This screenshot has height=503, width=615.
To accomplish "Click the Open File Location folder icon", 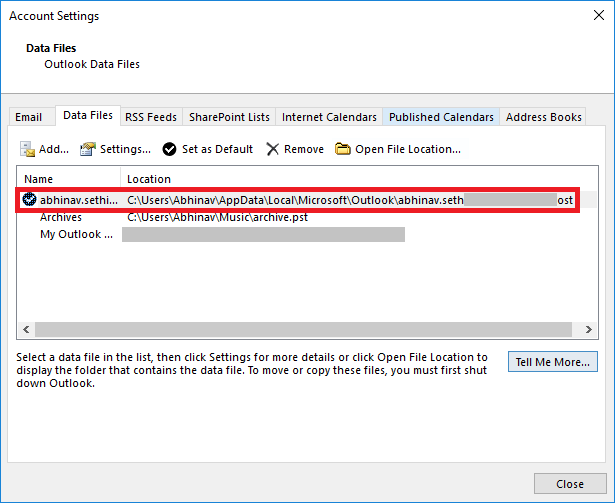I will pyautogui.click(x=343, y=149).
